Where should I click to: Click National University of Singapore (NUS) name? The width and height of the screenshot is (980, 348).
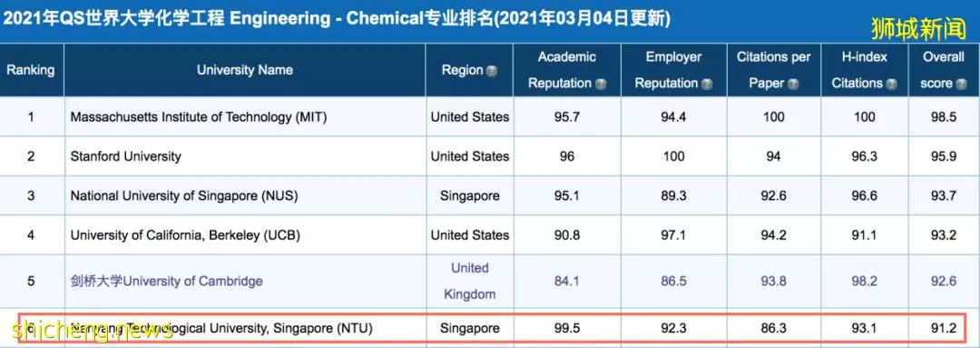(184, 196)
